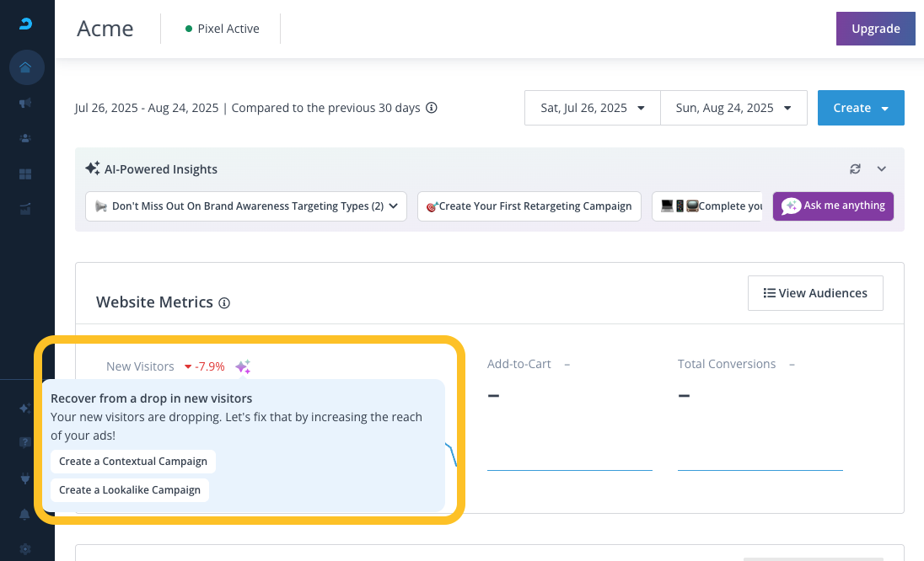Click the info icon beside Website Metrics
The height and width of the screenshot is (561, 924).
pos(224,303)
